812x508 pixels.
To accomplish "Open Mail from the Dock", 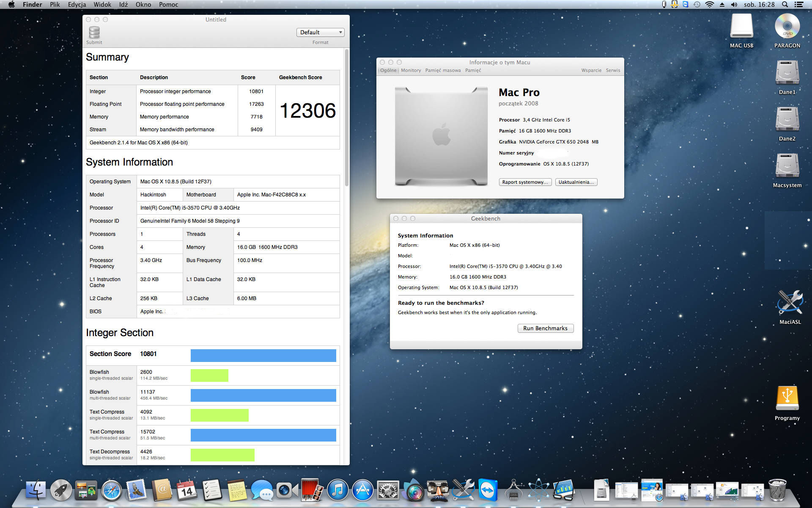I will pos(137,490).
